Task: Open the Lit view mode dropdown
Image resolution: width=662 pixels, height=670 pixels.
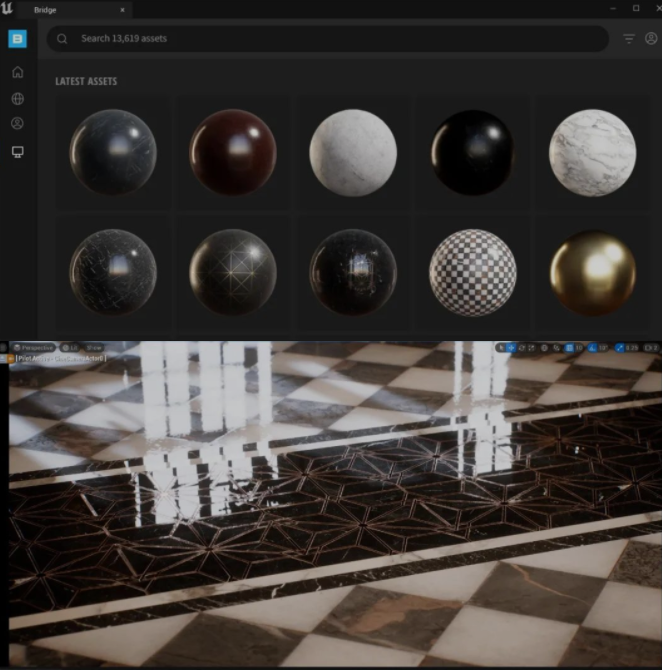Action: [x=73, y=347]
